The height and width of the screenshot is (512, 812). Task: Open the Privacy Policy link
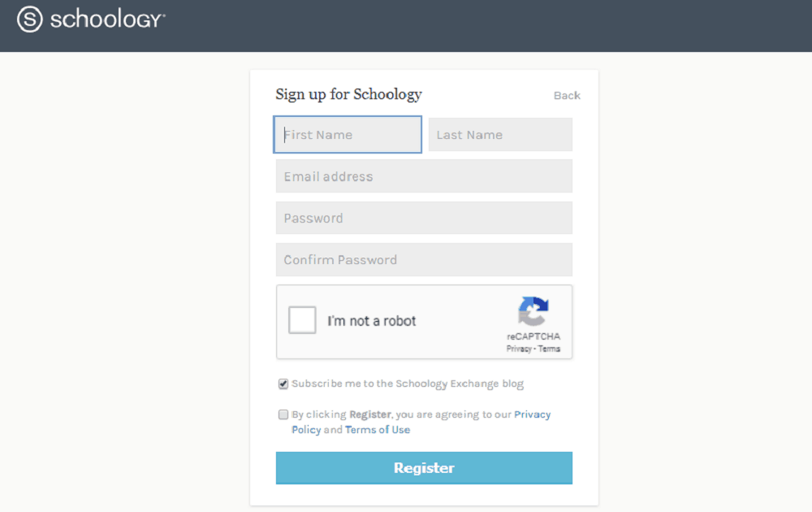coord(532,414)
